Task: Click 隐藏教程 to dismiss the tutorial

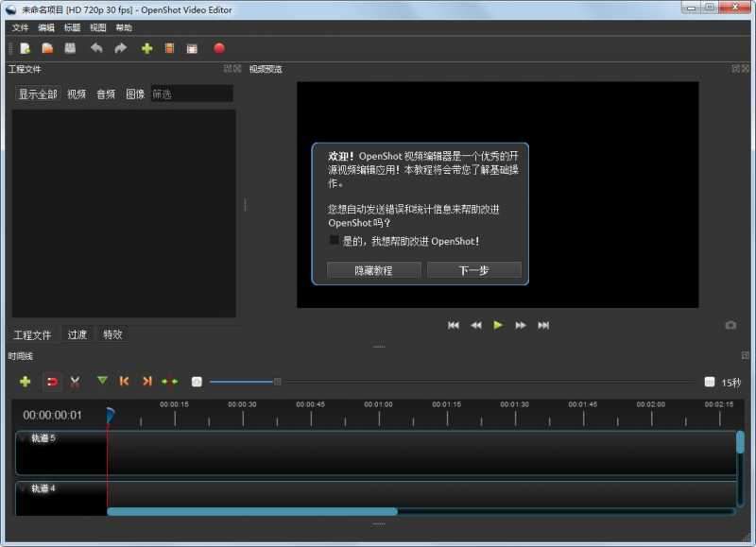Action: (x=372, y=270)
